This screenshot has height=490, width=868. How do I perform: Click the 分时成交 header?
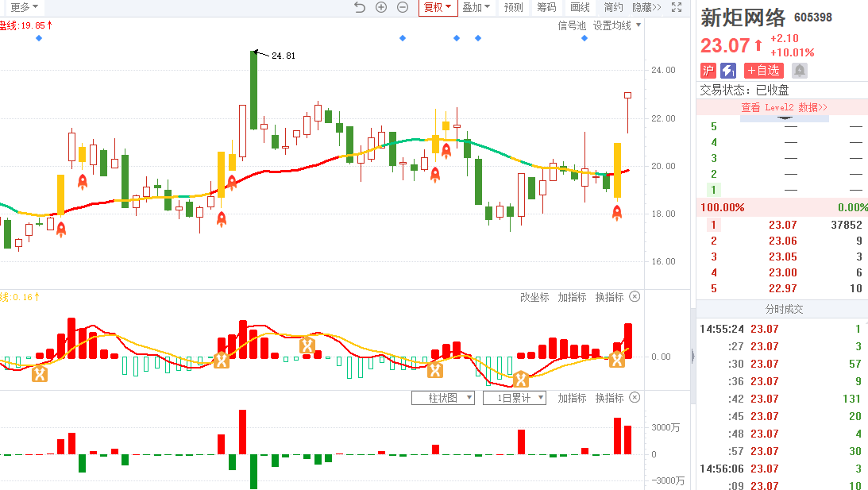[x=784, y=310]
